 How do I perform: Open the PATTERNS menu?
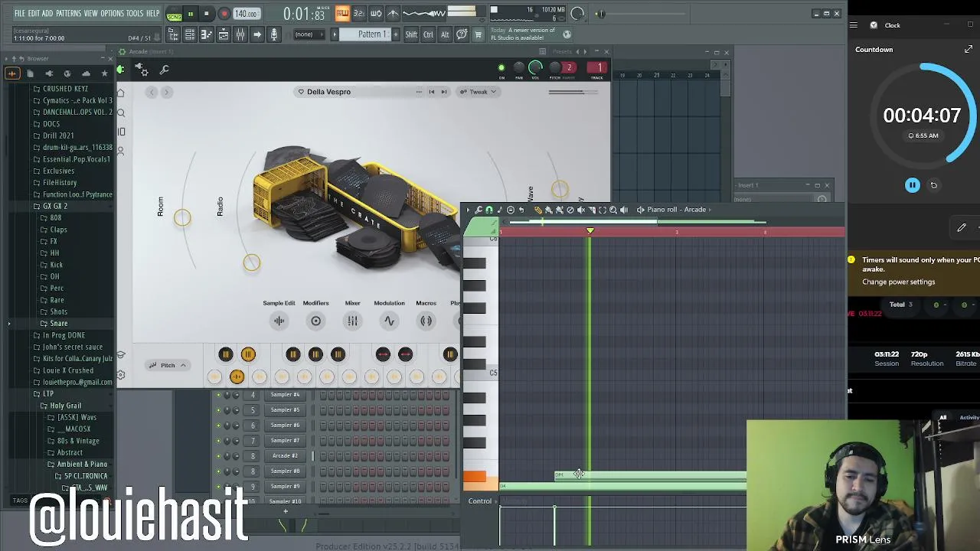click(68, 14)
